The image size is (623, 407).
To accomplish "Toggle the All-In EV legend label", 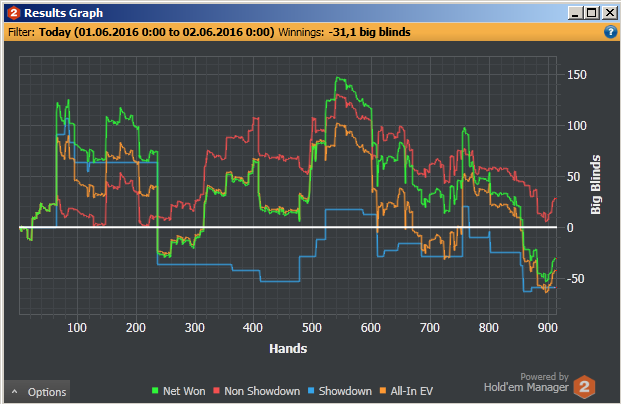I will 412,391.
